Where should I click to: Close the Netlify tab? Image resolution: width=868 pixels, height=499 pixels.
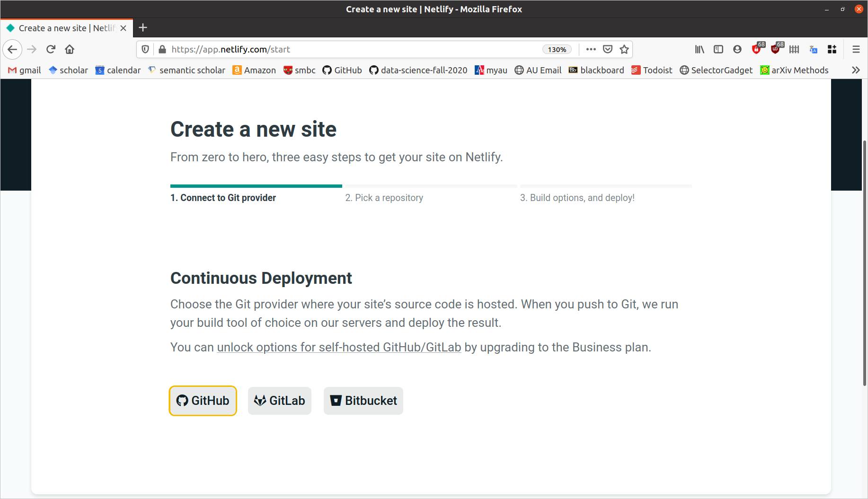click(123, 28)
